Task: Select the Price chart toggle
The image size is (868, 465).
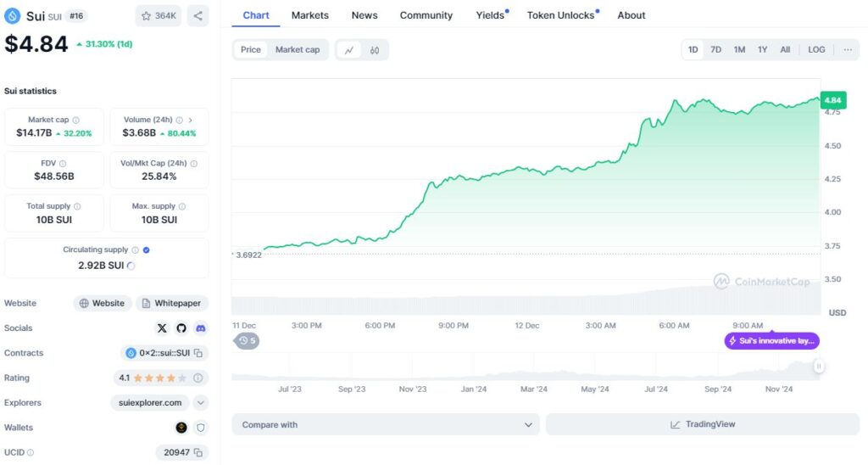Action: [x=250, y=50]
